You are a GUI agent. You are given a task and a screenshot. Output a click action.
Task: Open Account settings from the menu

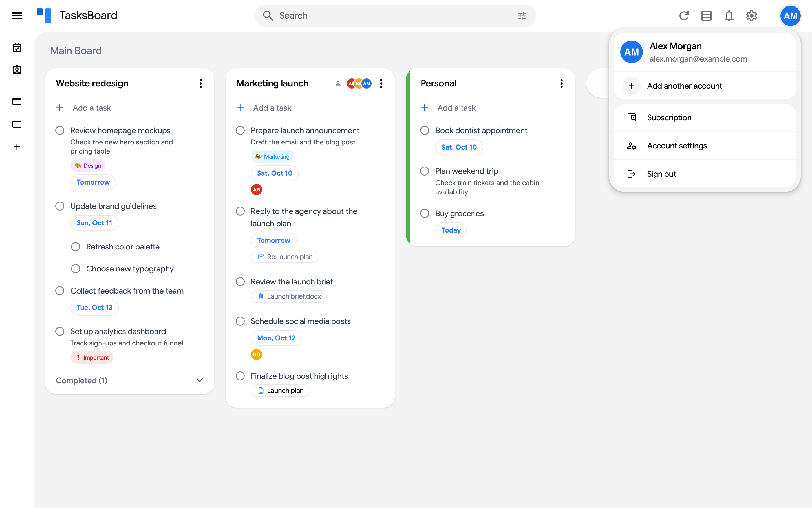705,145
